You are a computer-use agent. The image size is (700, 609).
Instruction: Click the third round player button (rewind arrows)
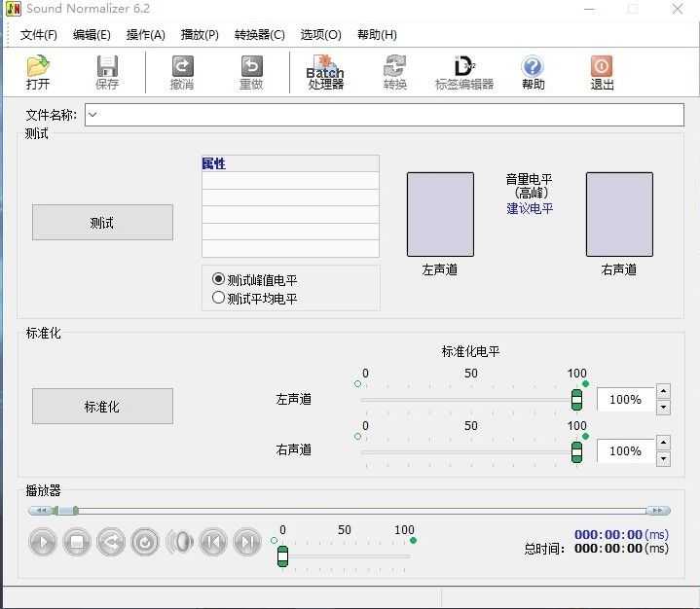111,542
